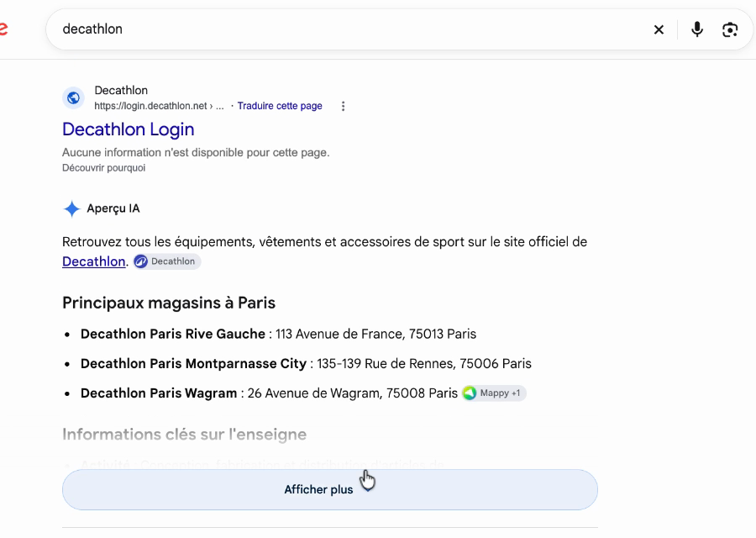Click Principaux magasins à Paris heading
Screen dimensions: 756x538
169,303
